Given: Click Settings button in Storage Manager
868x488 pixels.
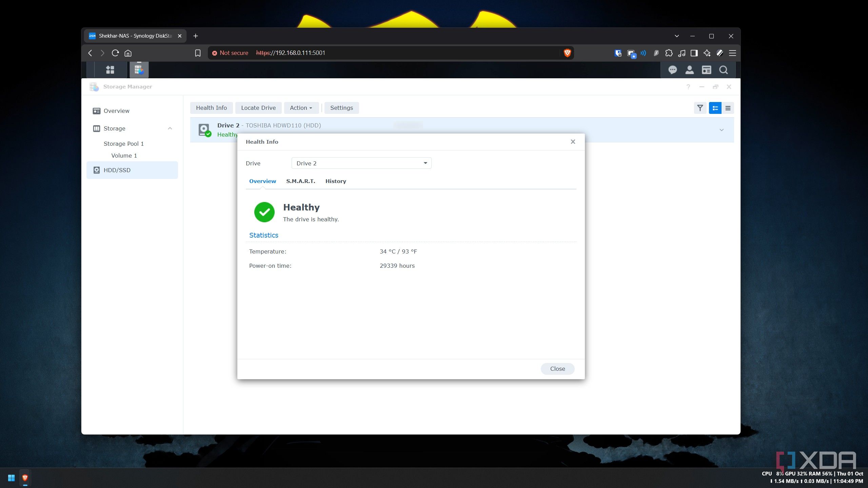Looking at the screenshot, I should coord(341,108).
